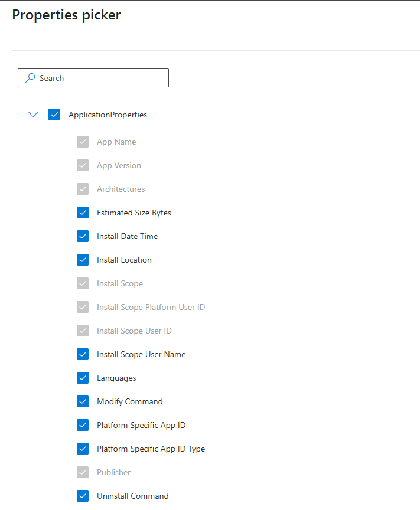Click Install Scope User ID checkbox
Viewport: 420px width, 510px height.
[83, 331]
